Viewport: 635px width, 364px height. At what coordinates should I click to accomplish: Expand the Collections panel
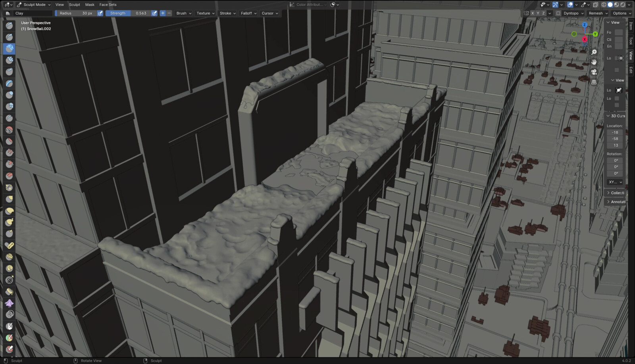pyautogui.click(x=615, y=193)
